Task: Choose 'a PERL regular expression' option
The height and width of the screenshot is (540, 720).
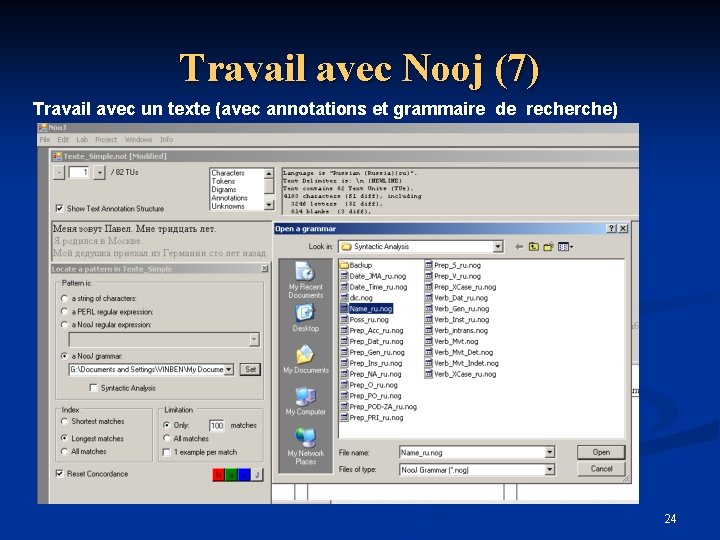Action: pos(64,312)
